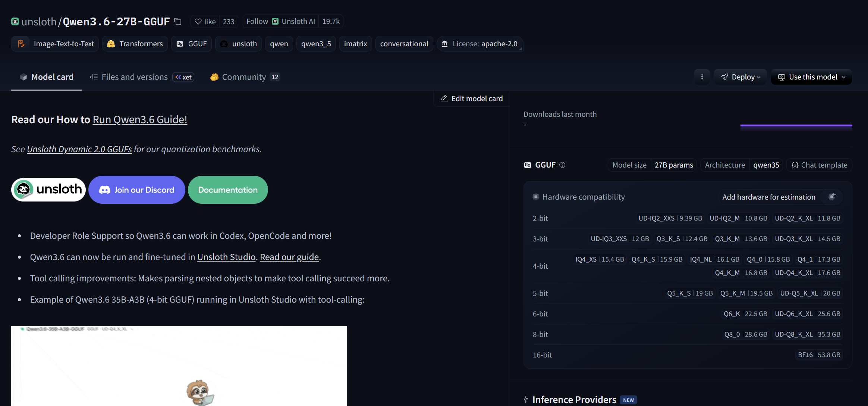The width and height of the screenshot is (868, 406).
Task: Select the Q3_K_M 13.6 GB quantization
Action: tap(741, 239)
